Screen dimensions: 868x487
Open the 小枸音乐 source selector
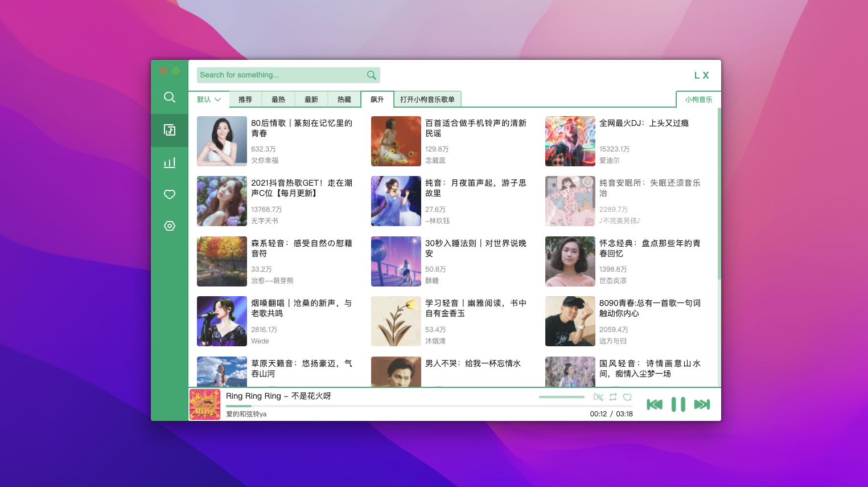click(698, 100)
